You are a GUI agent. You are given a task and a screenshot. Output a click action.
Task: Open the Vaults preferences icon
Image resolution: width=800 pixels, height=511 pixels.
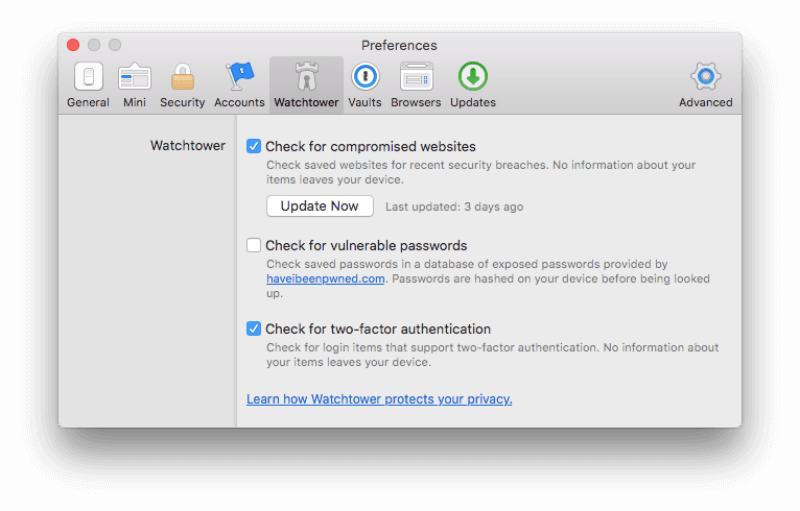pyautogui.click(x=365, y=76)
